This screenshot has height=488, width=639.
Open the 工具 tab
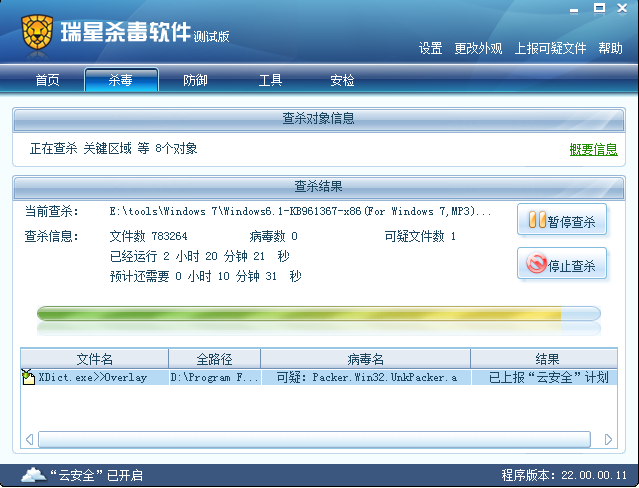click(x=270, y=80)
